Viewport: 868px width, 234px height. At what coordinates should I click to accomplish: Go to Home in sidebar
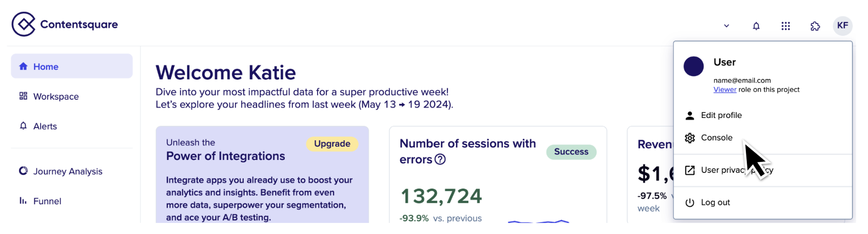(72, 66)
